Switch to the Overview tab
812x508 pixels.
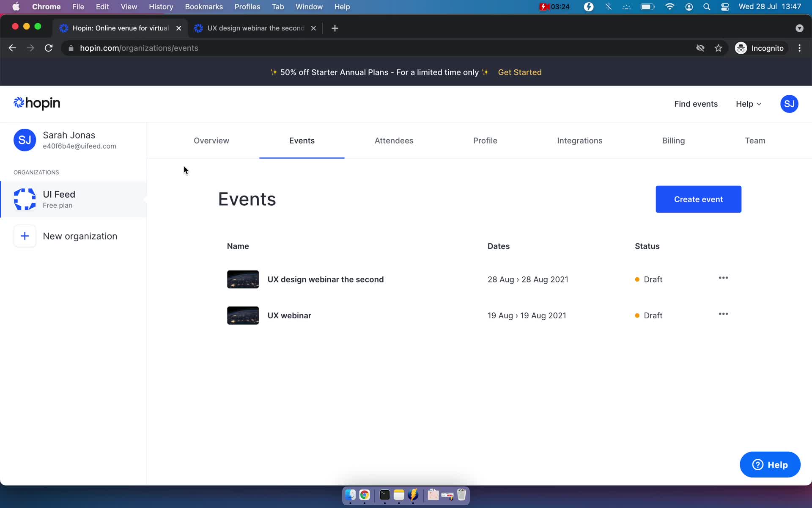pyautogui.click(x=211, y=141)
